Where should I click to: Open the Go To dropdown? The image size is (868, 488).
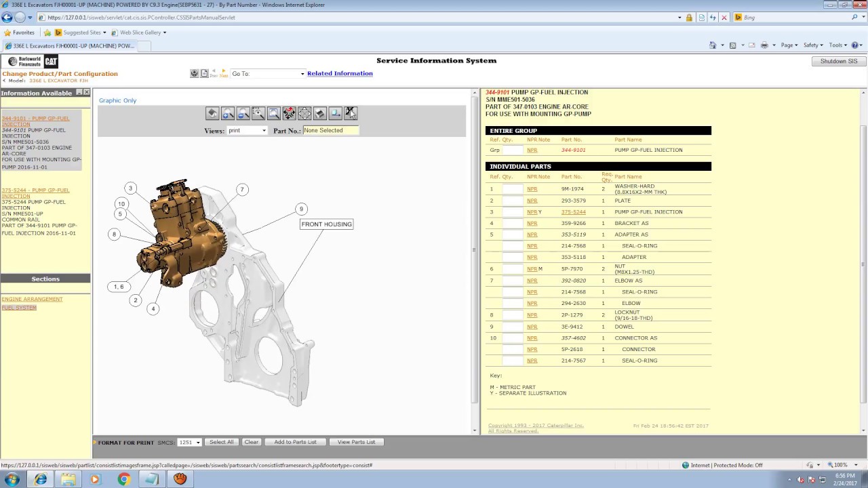(268, 74)
